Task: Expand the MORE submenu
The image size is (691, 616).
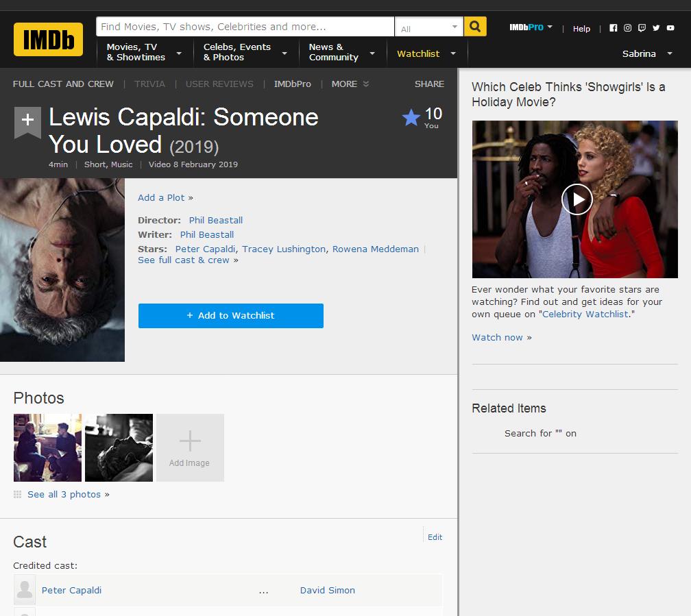Action: point(350,84)
